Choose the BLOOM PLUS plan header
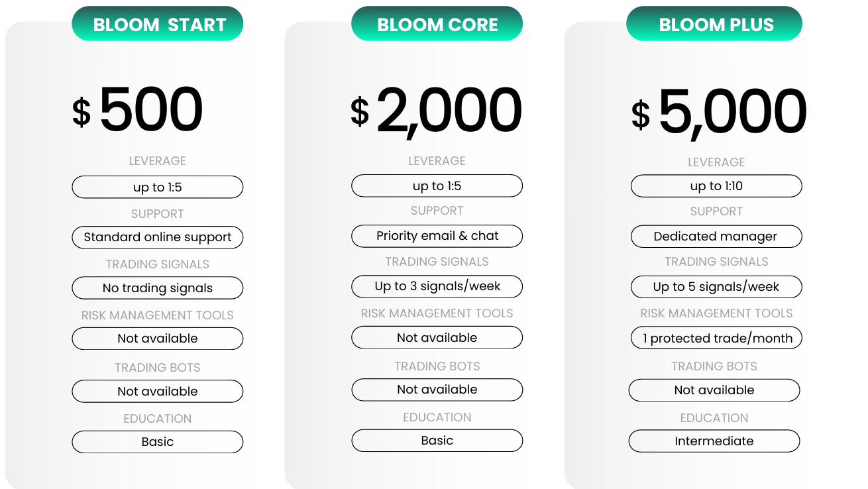The image size is (868, 489). (714, 25)
